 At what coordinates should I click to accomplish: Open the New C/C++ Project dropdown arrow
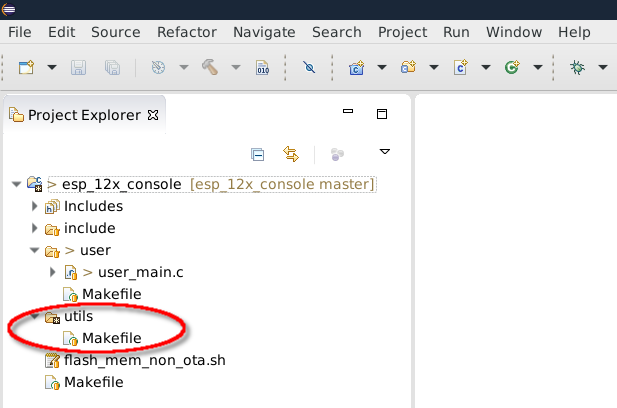[382, 67]
